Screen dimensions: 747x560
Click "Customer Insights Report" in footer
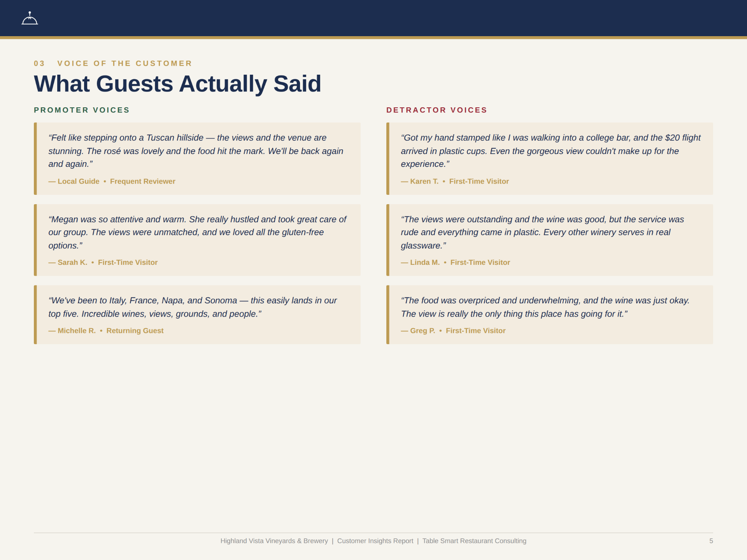[x=375, y=541]
